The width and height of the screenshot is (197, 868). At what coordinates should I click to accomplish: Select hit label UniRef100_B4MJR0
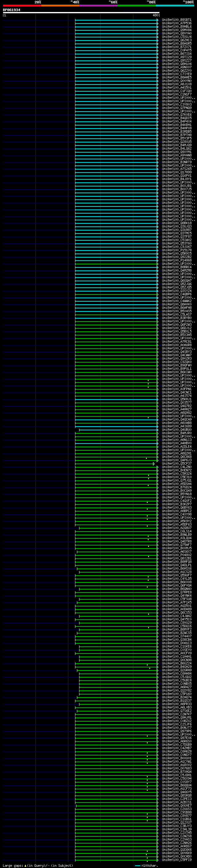click(176, 433)
